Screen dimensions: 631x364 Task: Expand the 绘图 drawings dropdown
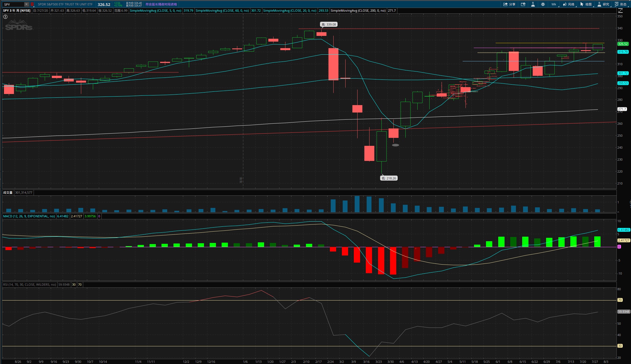click(x=586, y=4)
